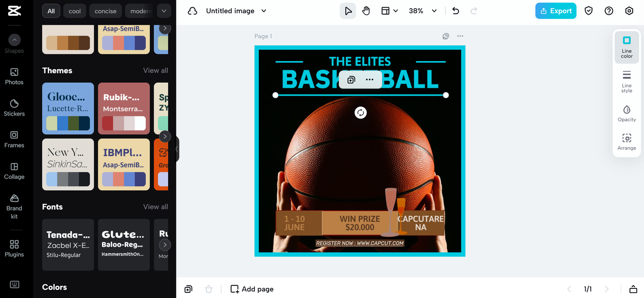Click View all next to Themes
The height and width of the screenshot is (298, 644).
point(155,70)
